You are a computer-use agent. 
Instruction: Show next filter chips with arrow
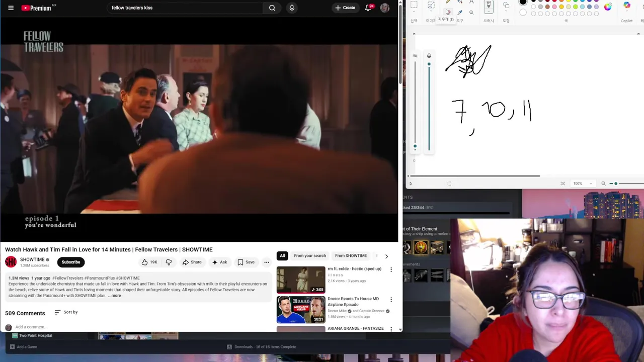(x=386, y=256)
